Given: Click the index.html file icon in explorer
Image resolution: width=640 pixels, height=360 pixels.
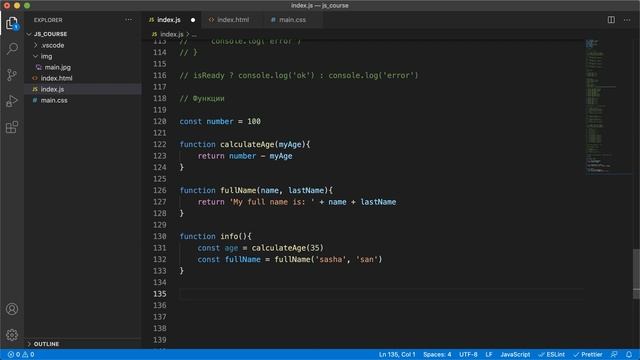Looking at the screenshot, I should pyautogui.click(x=35, y=78).
